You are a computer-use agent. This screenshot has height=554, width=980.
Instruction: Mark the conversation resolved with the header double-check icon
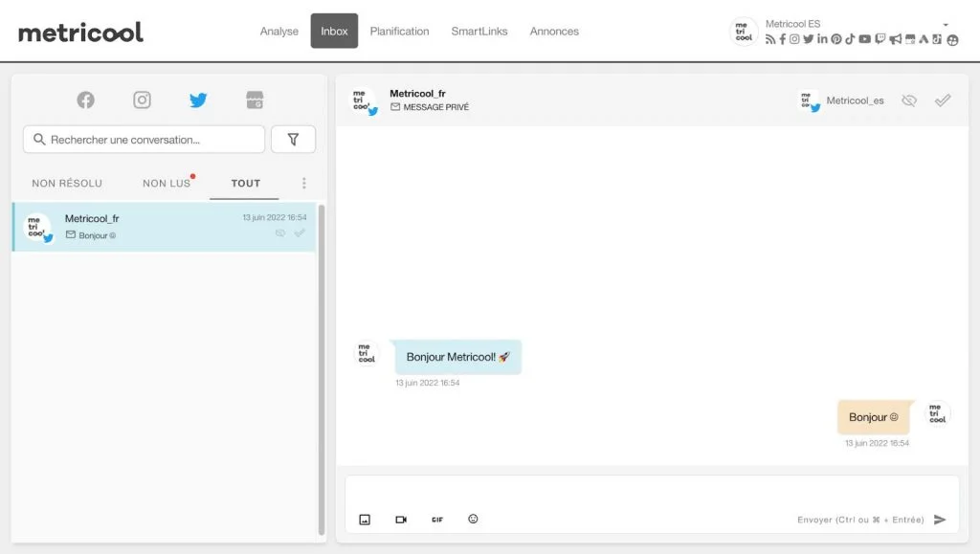(x=943, y=100)
